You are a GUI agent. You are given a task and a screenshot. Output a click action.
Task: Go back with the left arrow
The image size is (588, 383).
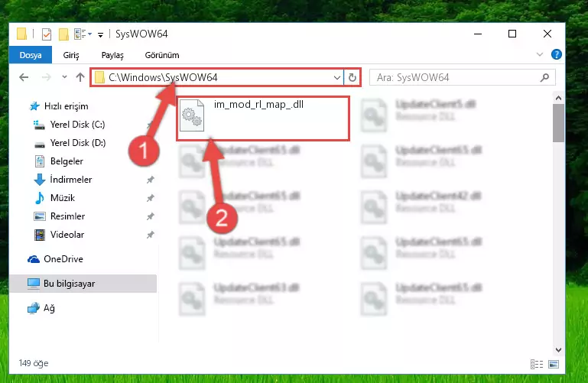24,77
